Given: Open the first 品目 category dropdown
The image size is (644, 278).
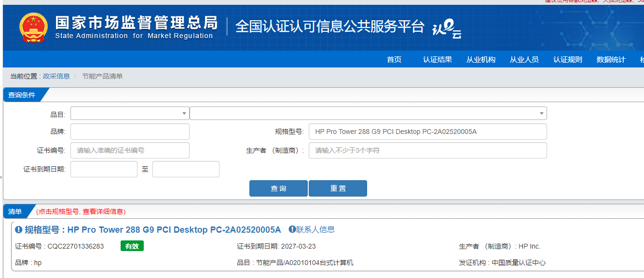Looking at the screenshot, I should (130, 113).
